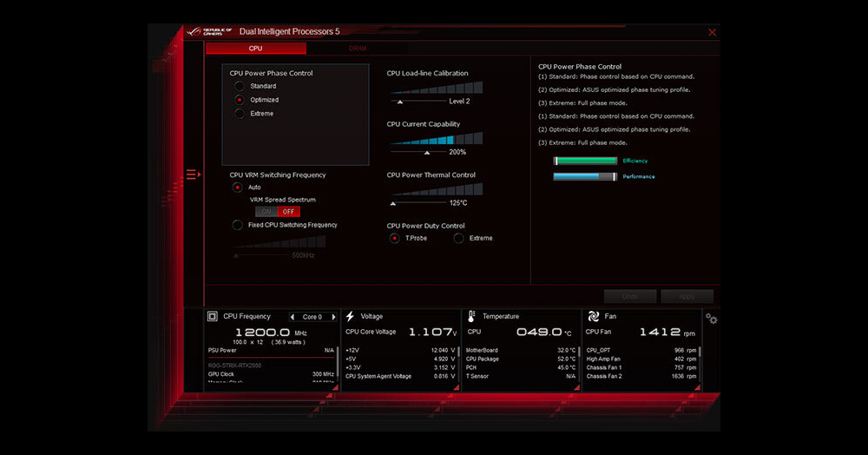The image size is (868, 455).
Task: Click the Undo button
Action: [x=630, y=297]
